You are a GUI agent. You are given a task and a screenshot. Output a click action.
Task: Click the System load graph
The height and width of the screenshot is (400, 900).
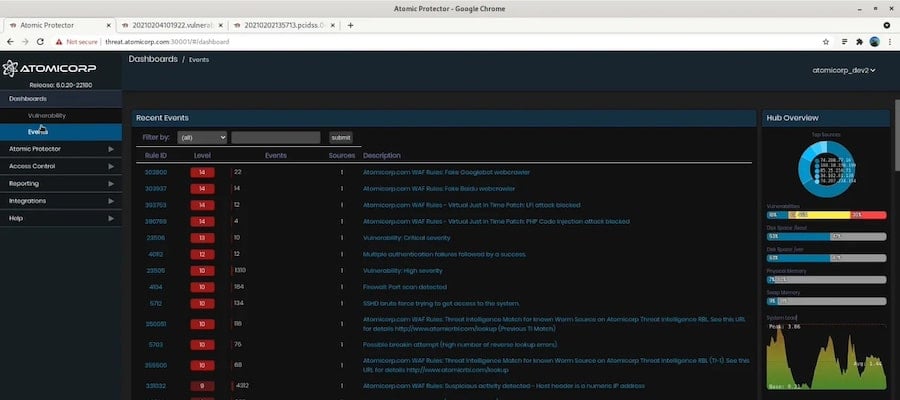(827, 356)
